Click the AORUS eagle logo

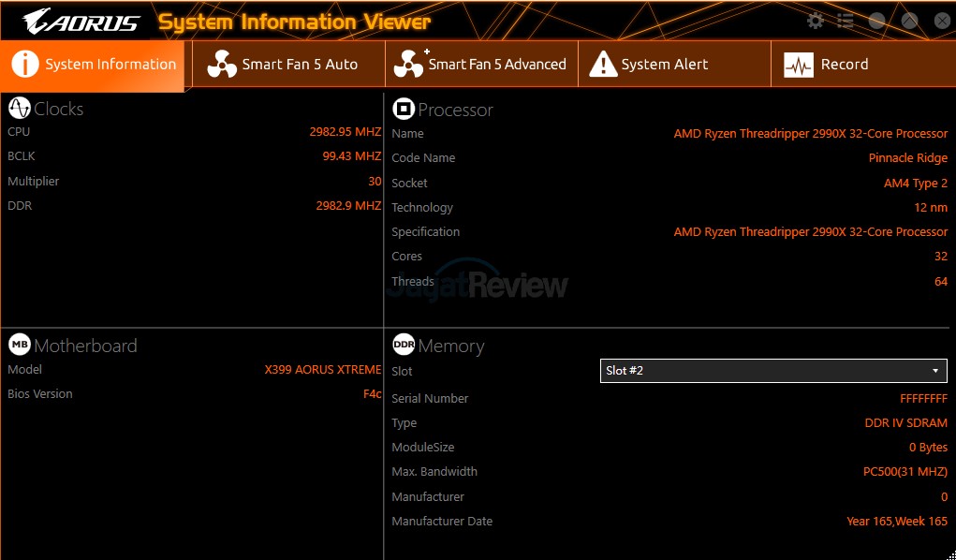tap(81, 21)
